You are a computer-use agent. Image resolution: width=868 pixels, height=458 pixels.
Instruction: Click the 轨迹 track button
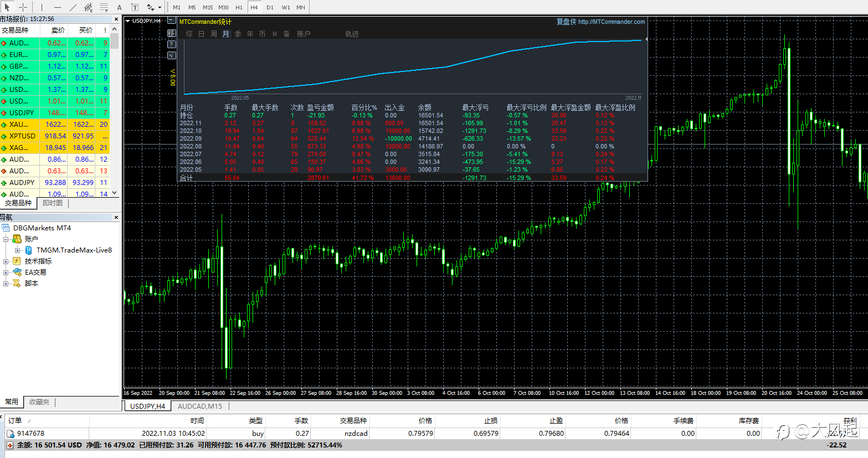coord(352,34)
